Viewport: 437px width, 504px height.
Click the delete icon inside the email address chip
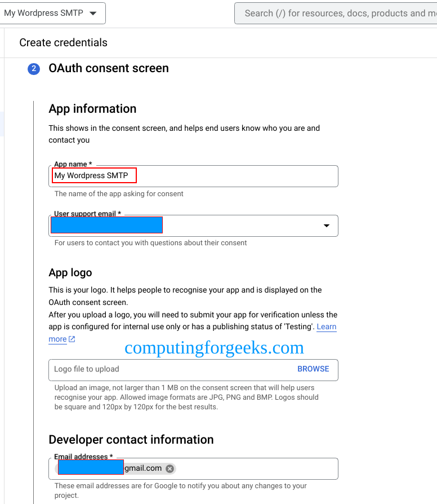[x=170, y=468]
